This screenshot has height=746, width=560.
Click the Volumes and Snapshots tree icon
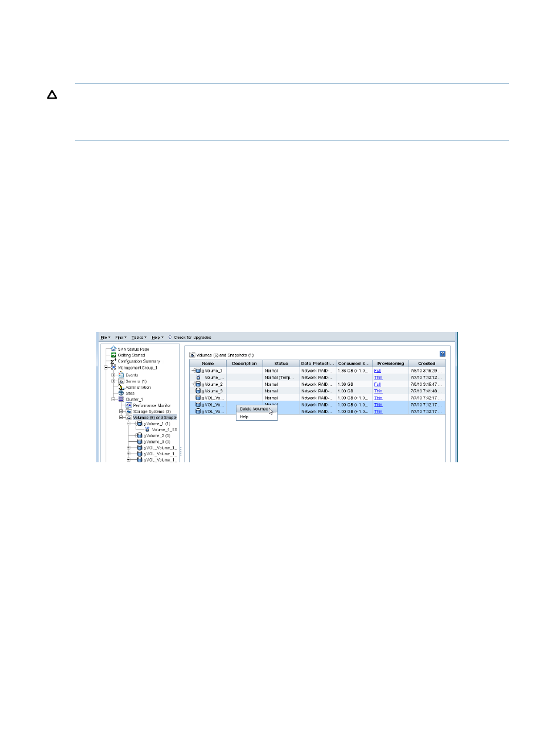(129, 418)
